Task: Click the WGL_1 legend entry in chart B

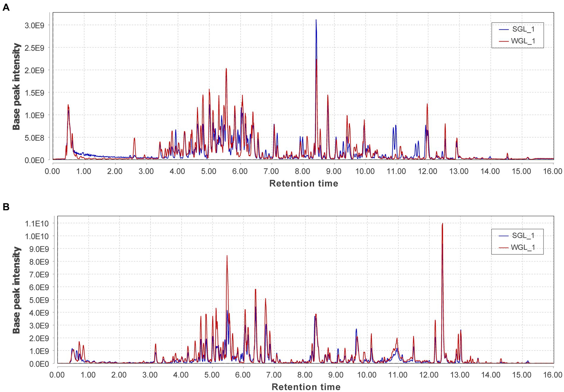Action: pos(517,247)
